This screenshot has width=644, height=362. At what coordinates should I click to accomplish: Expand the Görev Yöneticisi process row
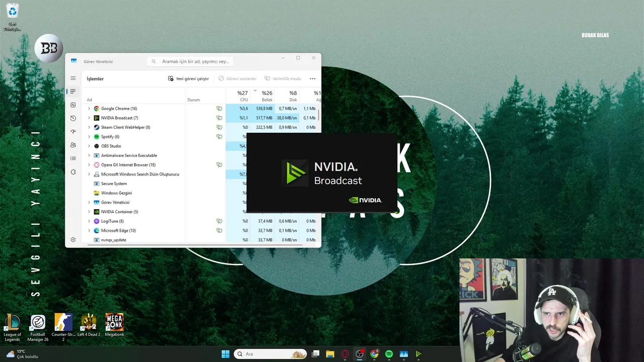89,203
